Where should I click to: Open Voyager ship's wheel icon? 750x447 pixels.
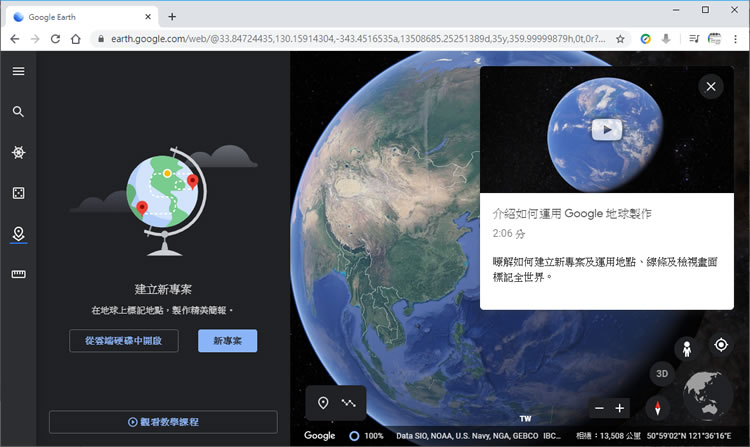click(18, 153)
